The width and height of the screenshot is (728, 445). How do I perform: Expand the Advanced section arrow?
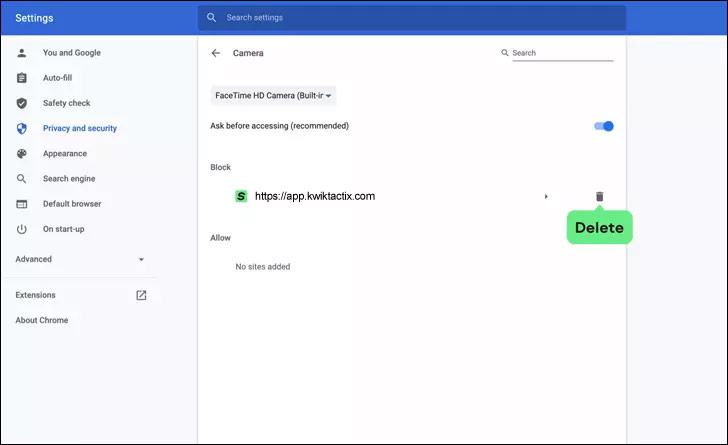point(141,260)
